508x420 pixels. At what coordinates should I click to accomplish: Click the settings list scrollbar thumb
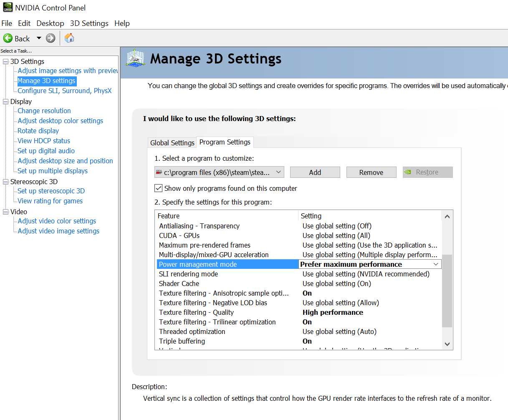447,291
